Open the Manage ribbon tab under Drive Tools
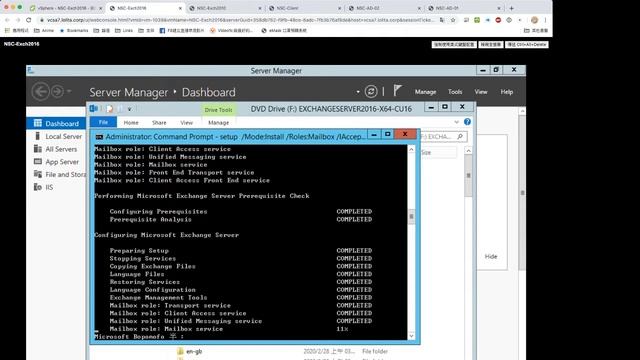This screenshot has width=640, height=360. tap(218, 122)
